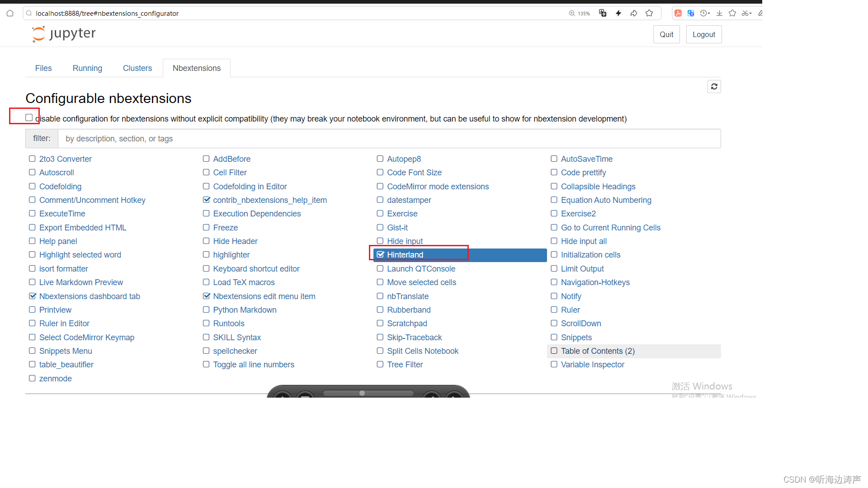Uncheck Nbextensions dashboard tab checkbox
This screenshot has height=488, width=868.
(33, 296)
